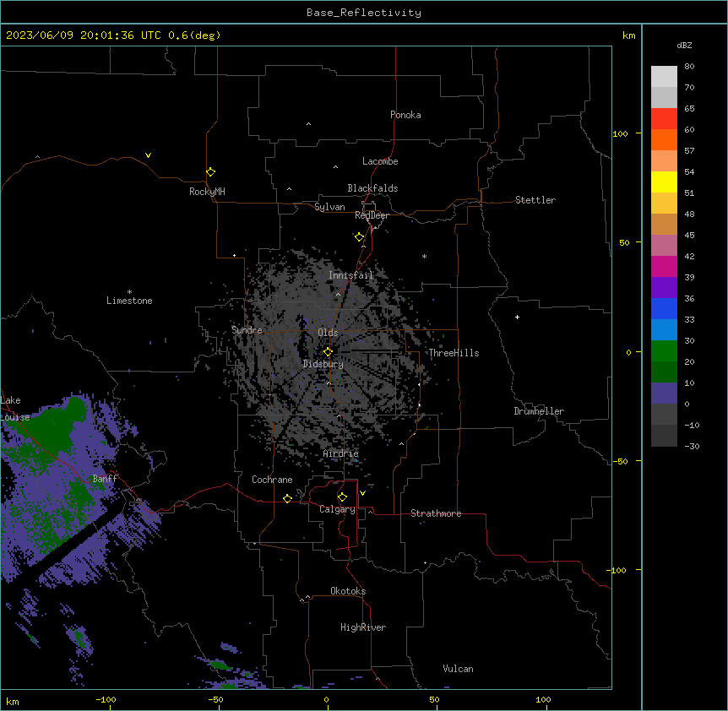Click the yellow marker south of RedDeer
This screenshot has width=728, height=711.
pyautogui.click(x=359, y=237)
